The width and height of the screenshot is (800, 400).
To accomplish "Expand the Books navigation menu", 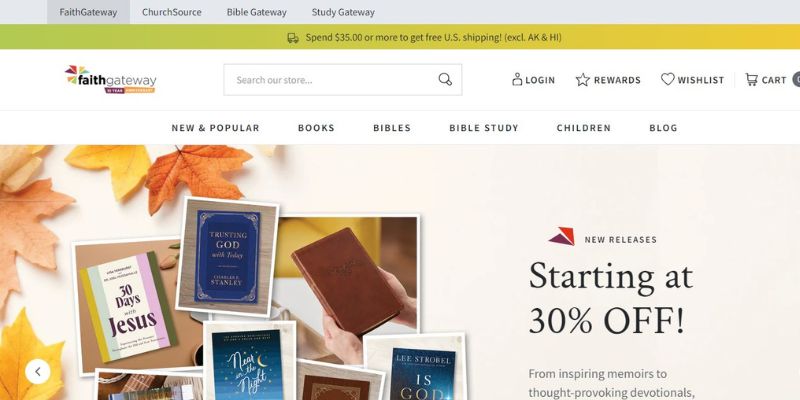I will click(x=316, y=128).
